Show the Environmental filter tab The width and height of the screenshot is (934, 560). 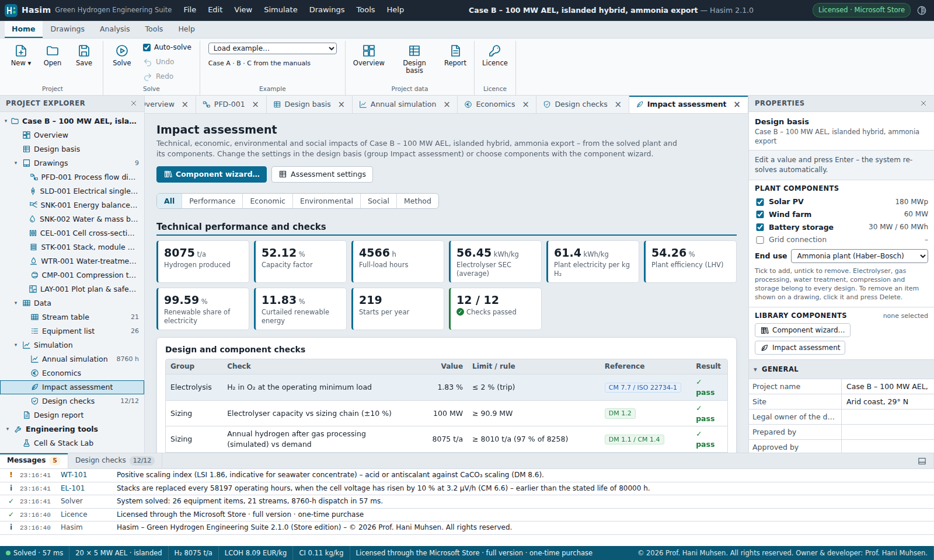click(x=326, y=201)
